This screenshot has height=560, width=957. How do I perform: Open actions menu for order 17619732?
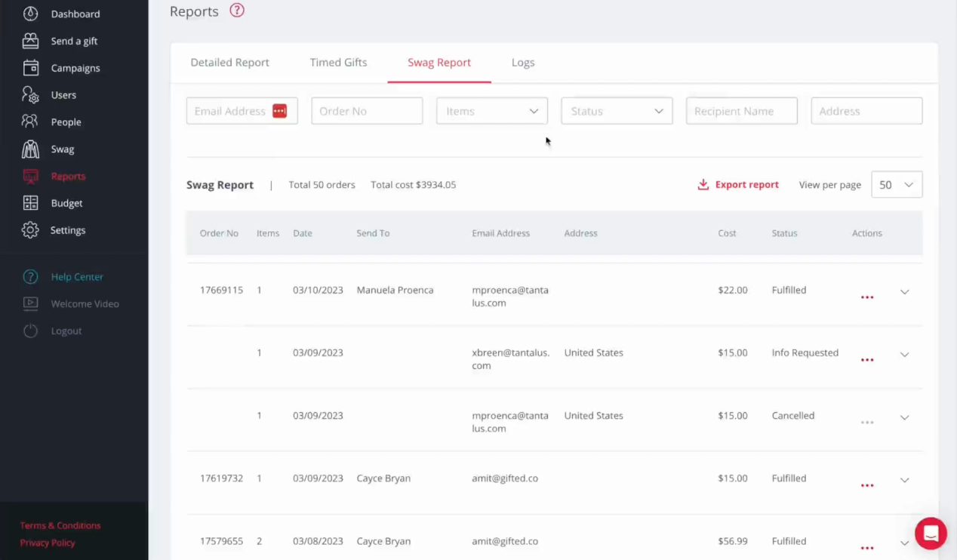coord(867,485)
